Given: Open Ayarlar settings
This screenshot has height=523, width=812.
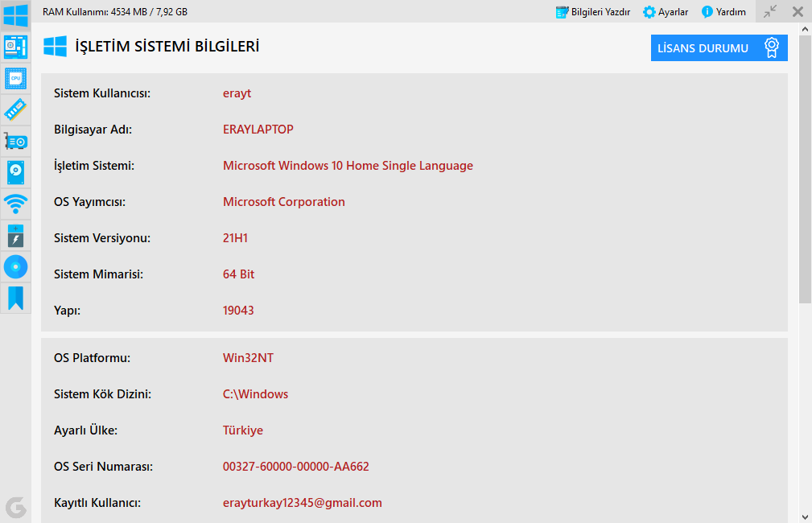Looking at the screenshot, I should pos(666,11).
